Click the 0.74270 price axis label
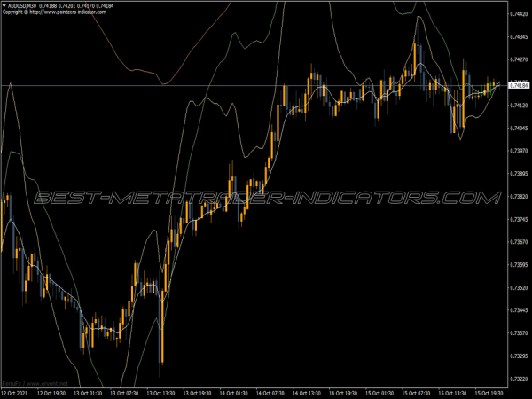 coord(519,59)
